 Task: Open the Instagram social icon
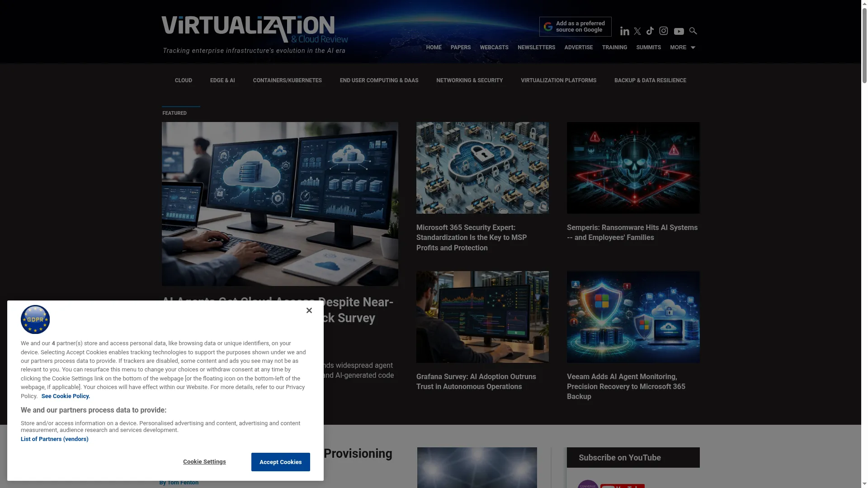point(664,31)
